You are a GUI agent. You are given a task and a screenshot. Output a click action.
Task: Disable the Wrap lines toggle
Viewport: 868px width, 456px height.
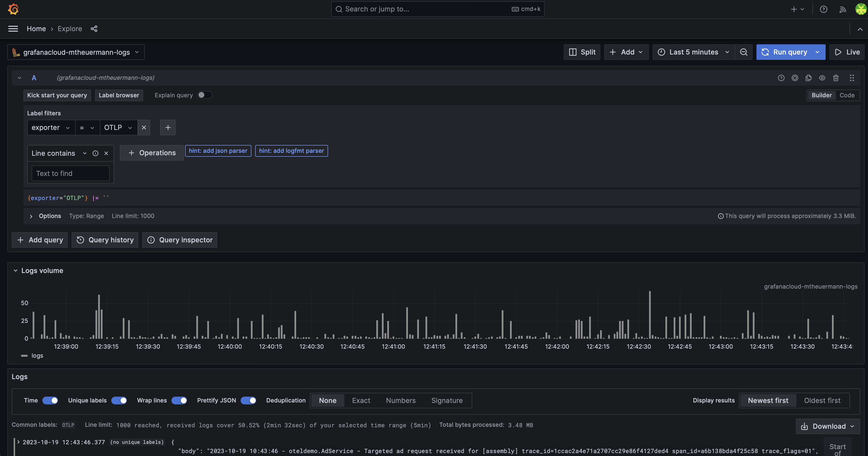tap(179, 400)
